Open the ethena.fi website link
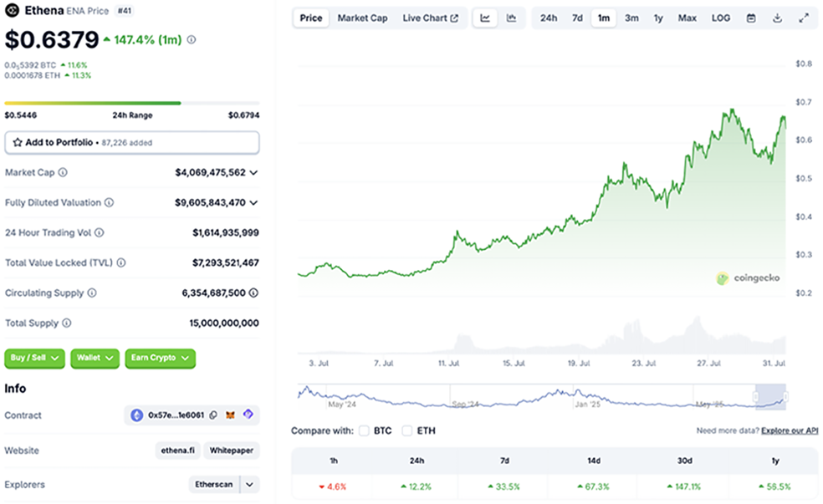Image resolution: width=823 pixels, height=504 pixels. tap(177, 451)
